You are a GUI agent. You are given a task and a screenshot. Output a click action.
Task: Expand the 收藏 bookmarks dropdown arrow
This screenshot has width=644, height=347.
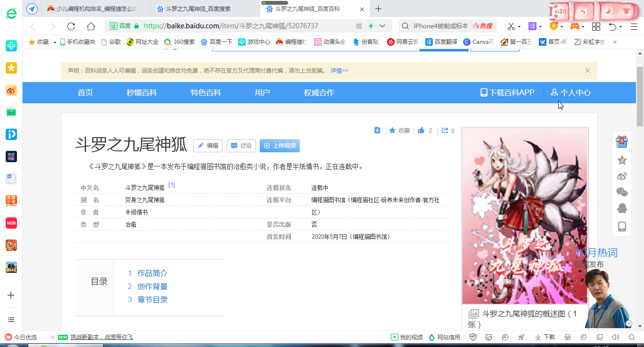coord(55,42)
